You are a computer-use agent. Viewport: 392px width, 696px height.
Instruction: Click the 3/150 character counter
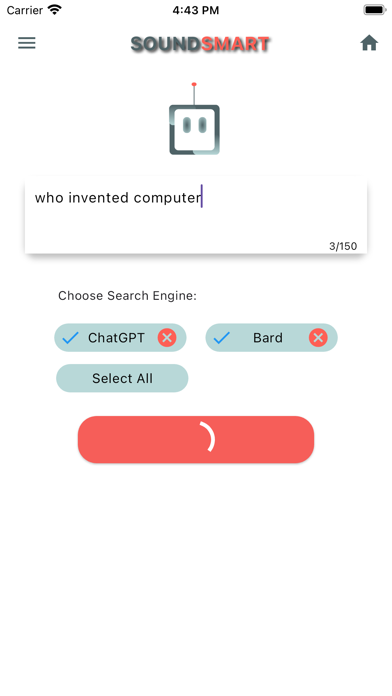(343, 246)
